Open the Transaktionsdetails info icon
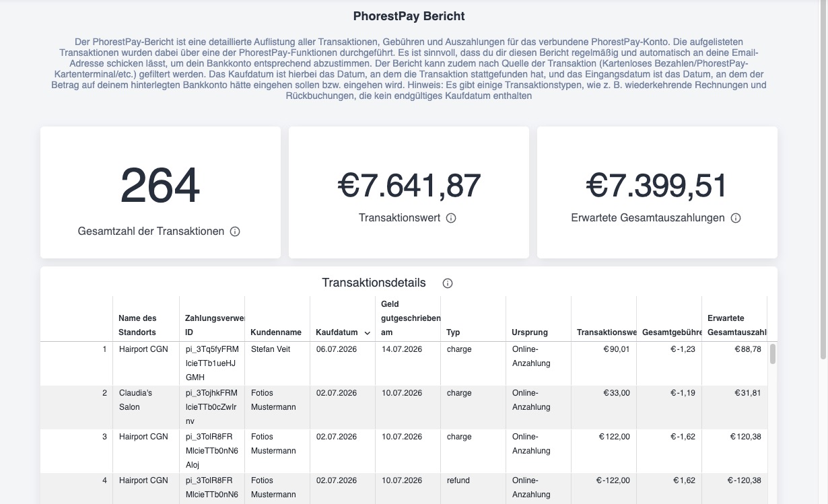Screen dimensions: 828x504 [448, 283]
